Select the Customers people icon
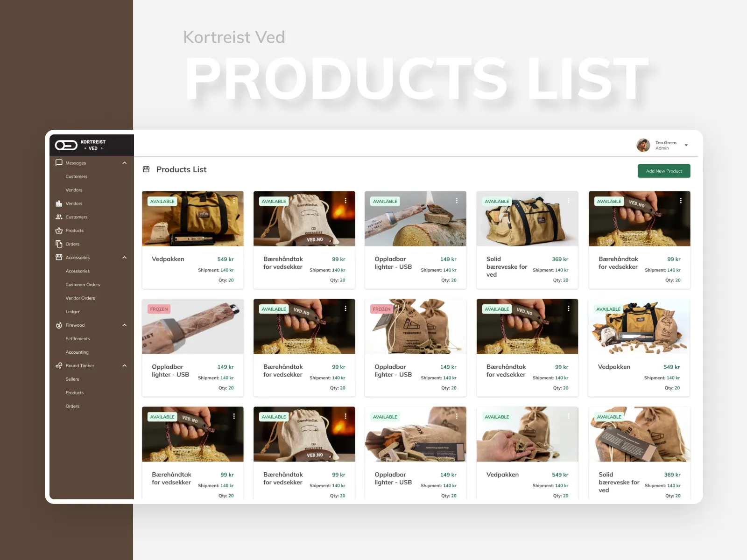Image resolution: width=747 pixels, height=560 pixels. click(x=59, y=217)
